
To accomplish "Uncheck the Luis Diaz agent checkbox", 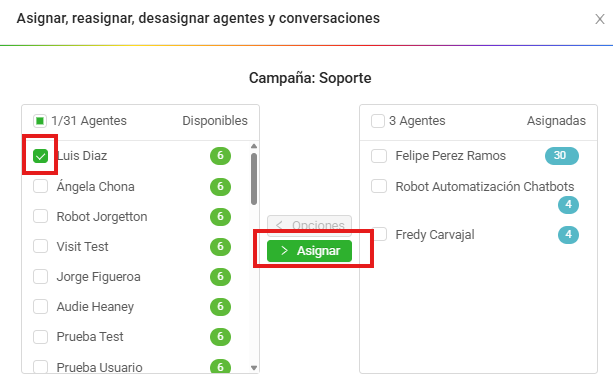I will pyautogui.click(x=40, y=156).
